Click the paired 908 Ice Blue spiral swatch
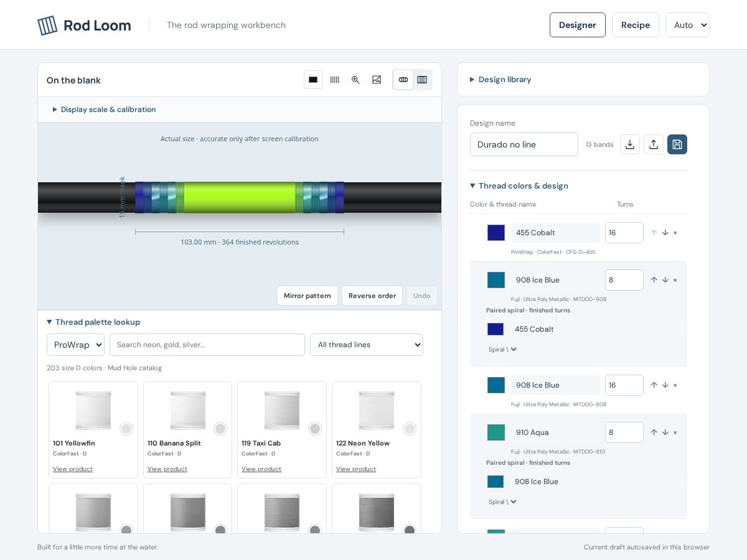The width and height of the screenshot is (747, 560). (x=496, y=482)
